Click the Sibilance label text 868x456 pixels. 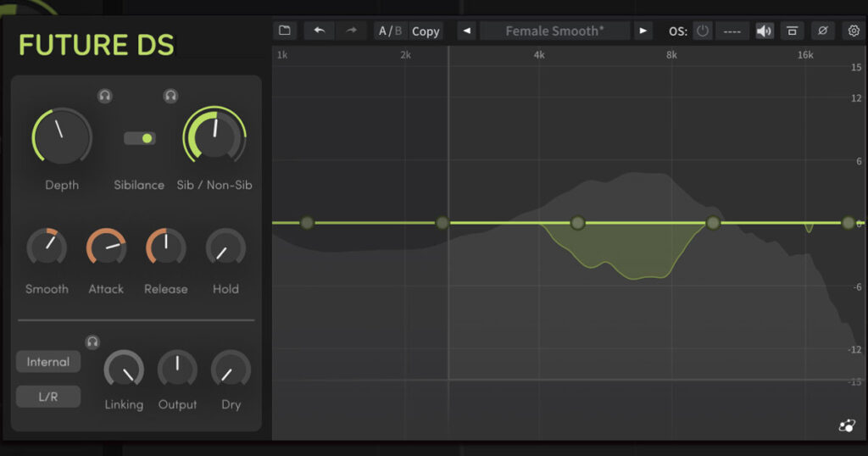click(139, 185)
